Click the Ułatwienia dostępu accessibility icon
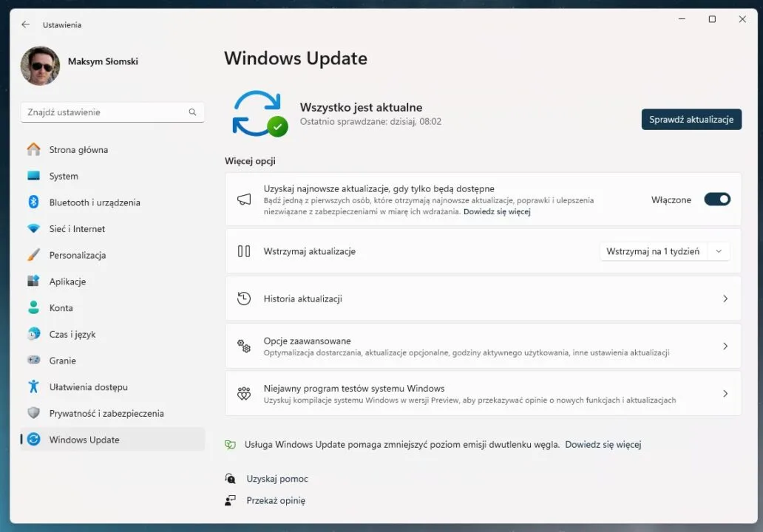Viewport: 763px width, 532px height. click(x=33, y=386)
